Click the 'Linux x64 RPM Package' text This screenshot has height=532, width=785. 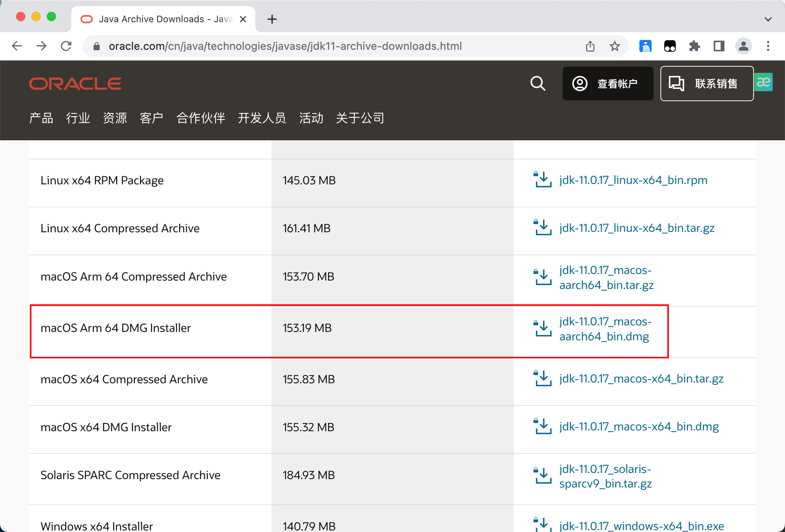(x=102, y=181)
